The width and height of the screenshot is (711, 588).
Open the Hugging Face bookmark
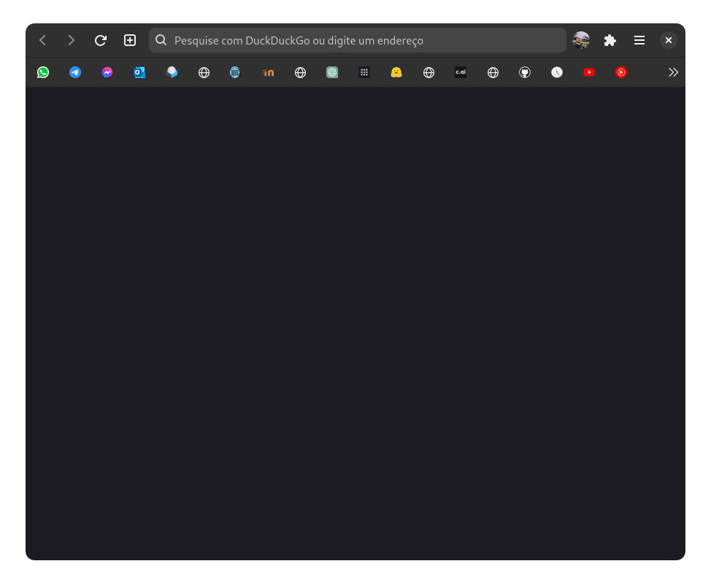pos(396,72)
